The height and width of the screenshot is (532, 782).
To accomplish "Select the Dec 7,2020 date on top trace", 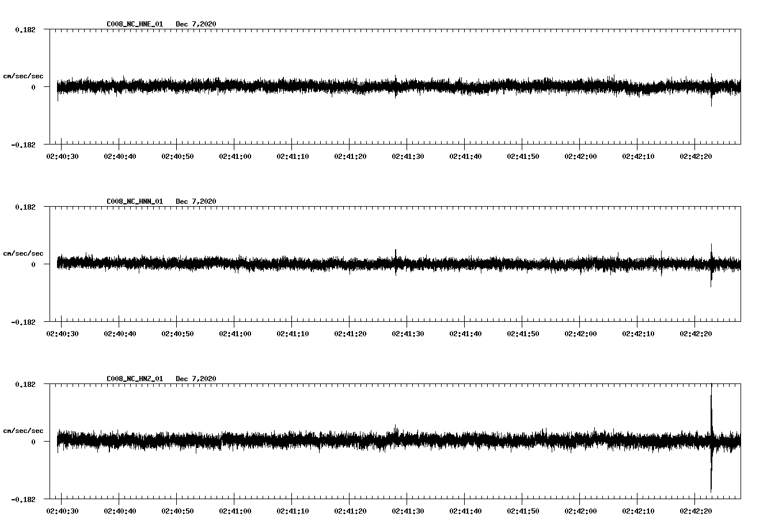I will [196, 24].
